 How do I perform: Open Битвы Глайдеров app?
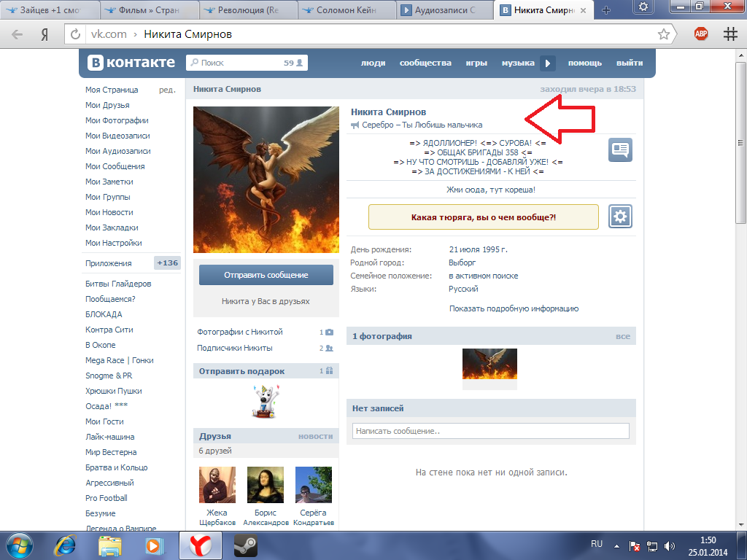(x=118, y=284)
